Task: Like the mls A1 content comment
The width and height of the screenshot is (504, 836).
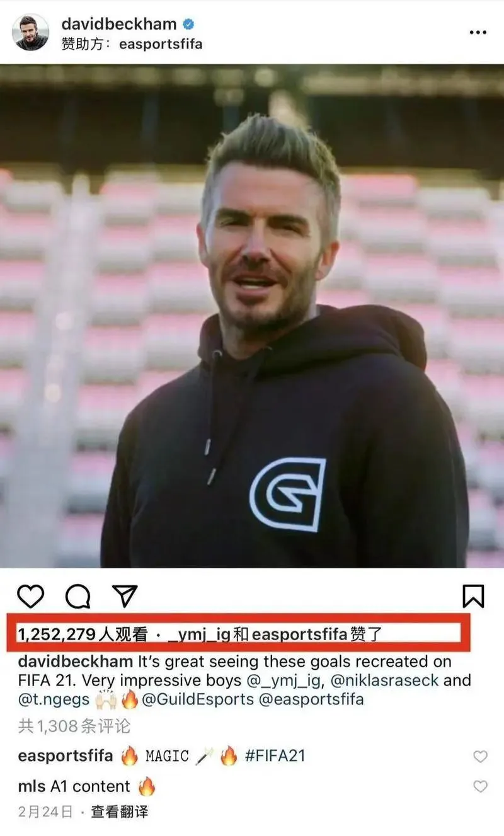Action: (x=480, y=786)
